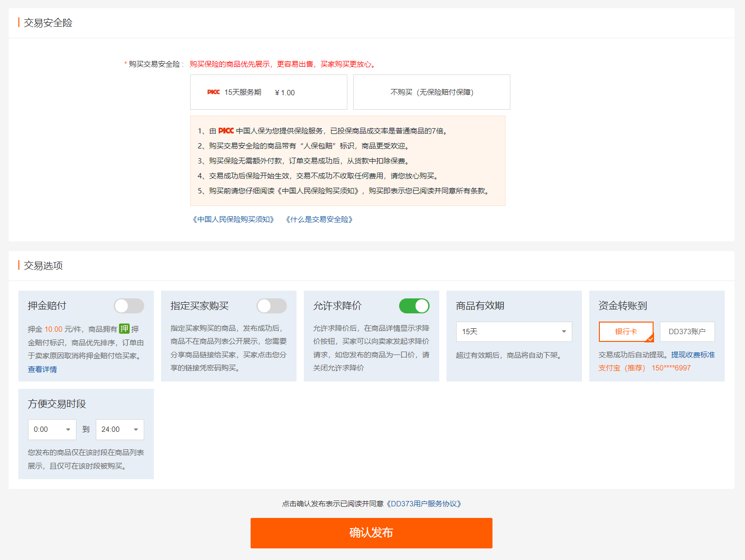The image size is (745, 560).
Task: Select 银行卡 as transfer destination
Action: pyautogui.click(x=626, y=332)
